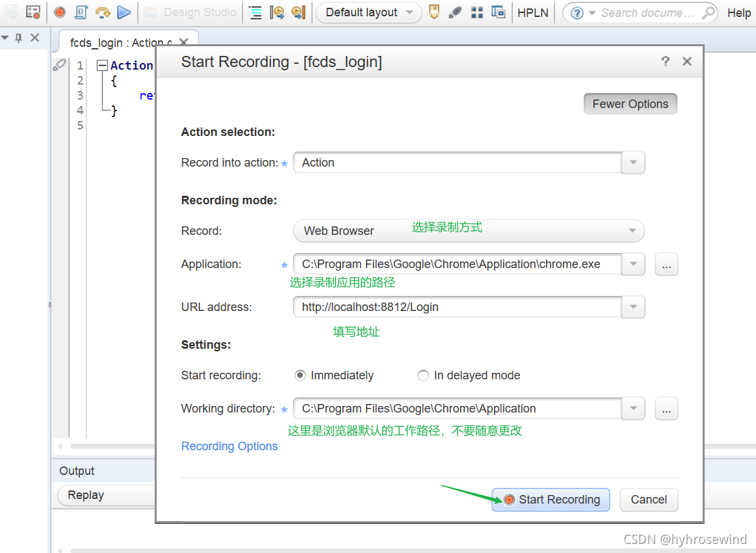
Task: Expand the URL address dropdown arrow
Action: click(x=633, y=307)
